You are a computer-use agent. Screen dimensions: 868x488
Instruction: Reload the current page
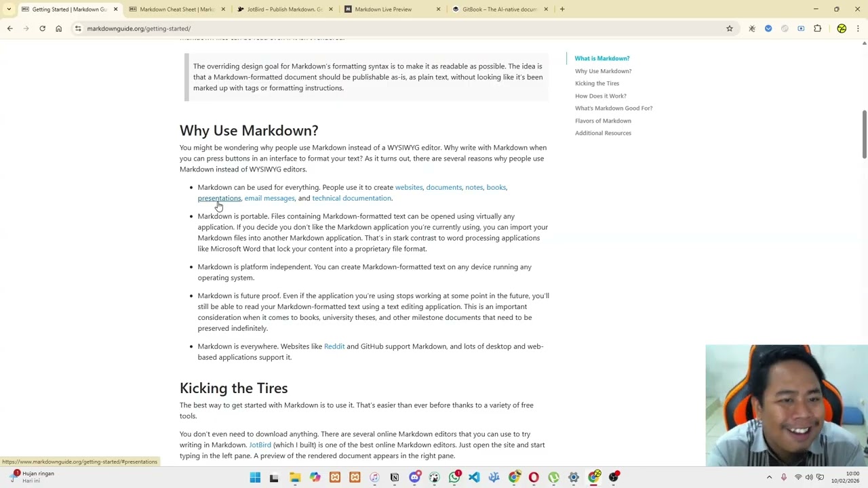pyautogui.click(x=42, y=28)
